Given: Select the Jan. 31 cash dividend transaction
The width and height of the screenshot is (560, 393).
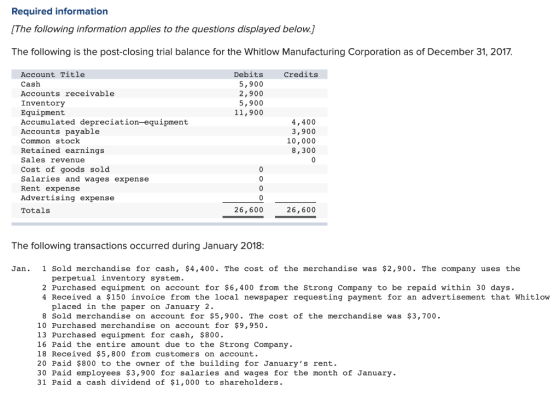Looking at the screenshot, I should (x=160, y=383).
